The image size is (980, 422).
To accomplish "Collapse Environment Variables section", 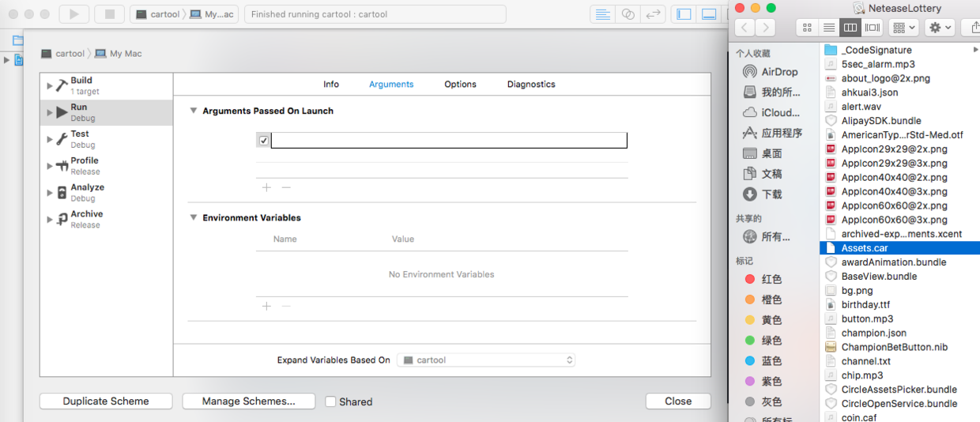I will [x=193, y=217].
